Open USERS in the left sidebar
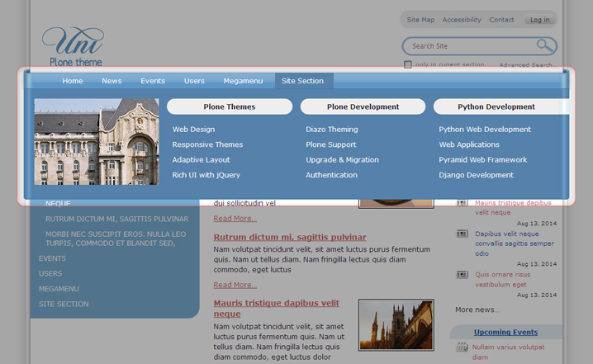 coord(50,274)
